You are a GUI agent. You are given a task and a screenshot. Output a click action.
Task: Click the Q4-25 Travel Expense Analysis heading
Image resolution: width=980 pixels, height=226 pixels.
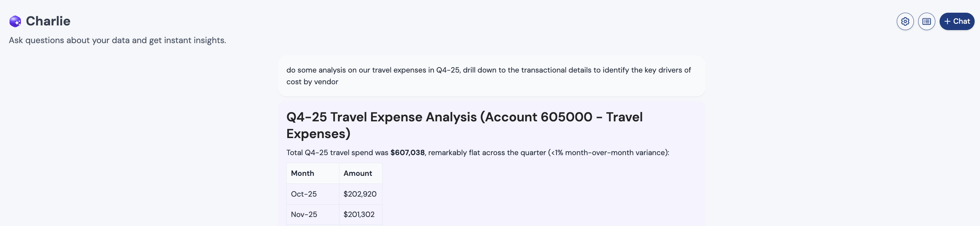point(464,125)
